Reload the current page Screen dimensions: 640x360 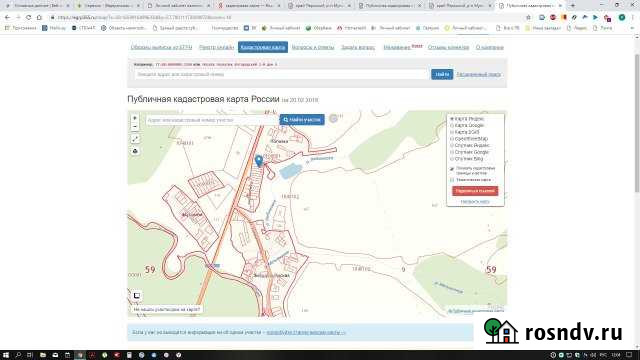pos(28,18)
